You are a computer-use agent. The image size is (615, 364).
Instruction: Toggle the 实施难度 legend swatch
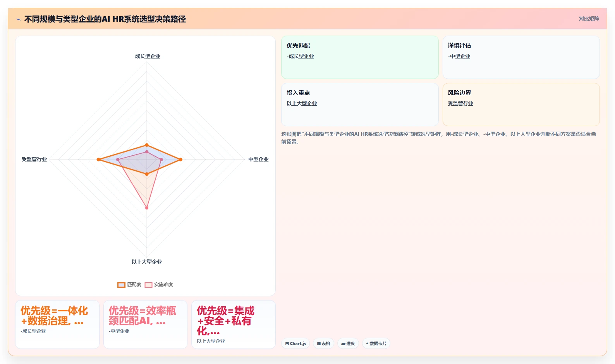(x=148, y=285)
